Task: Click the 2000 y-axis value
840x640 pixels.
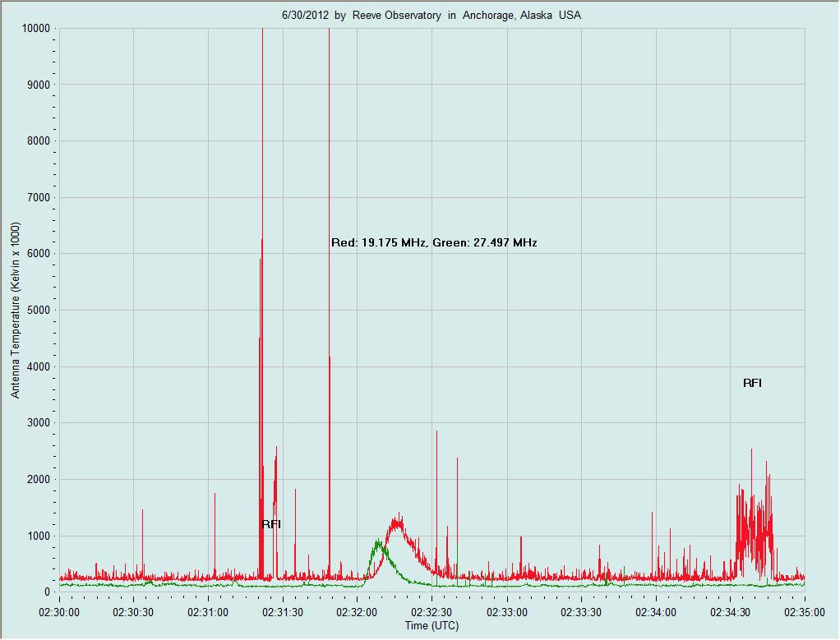Action: pos(39,479)
